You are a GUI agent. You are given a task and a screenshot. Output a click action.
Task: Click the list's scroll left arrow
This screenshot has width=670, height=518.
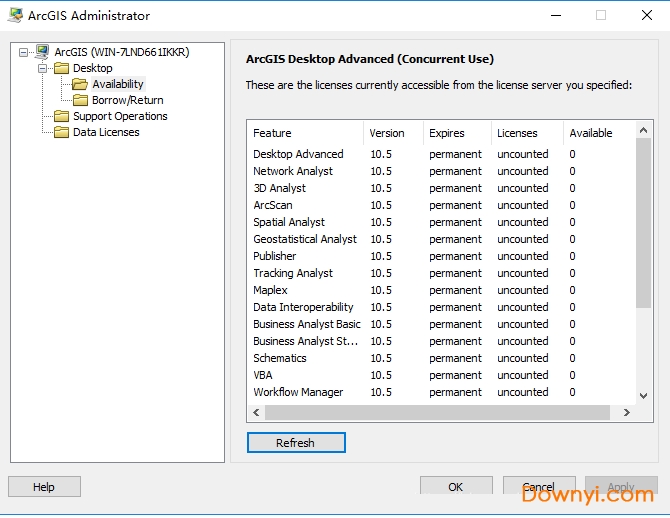(256, 412)
